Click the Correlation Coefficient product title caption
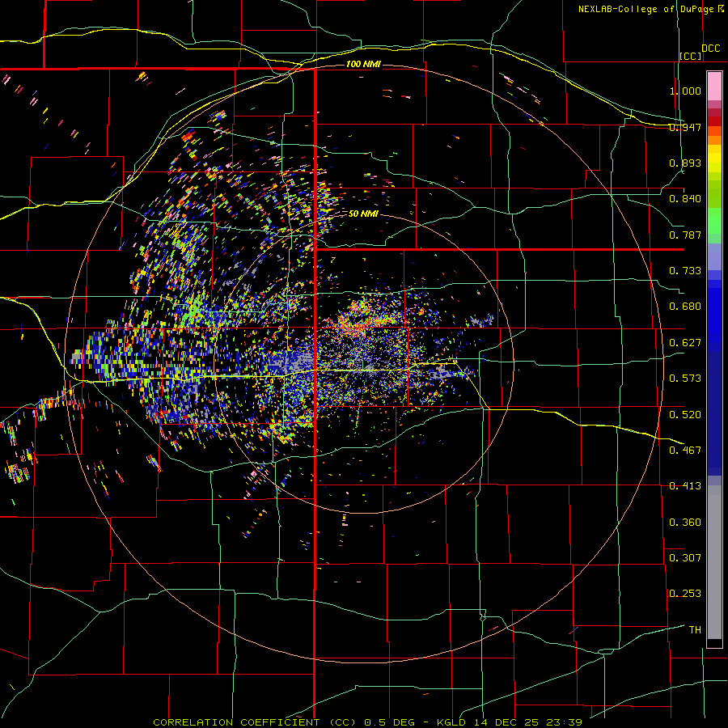The image size is (728, 728). [254, 722]
